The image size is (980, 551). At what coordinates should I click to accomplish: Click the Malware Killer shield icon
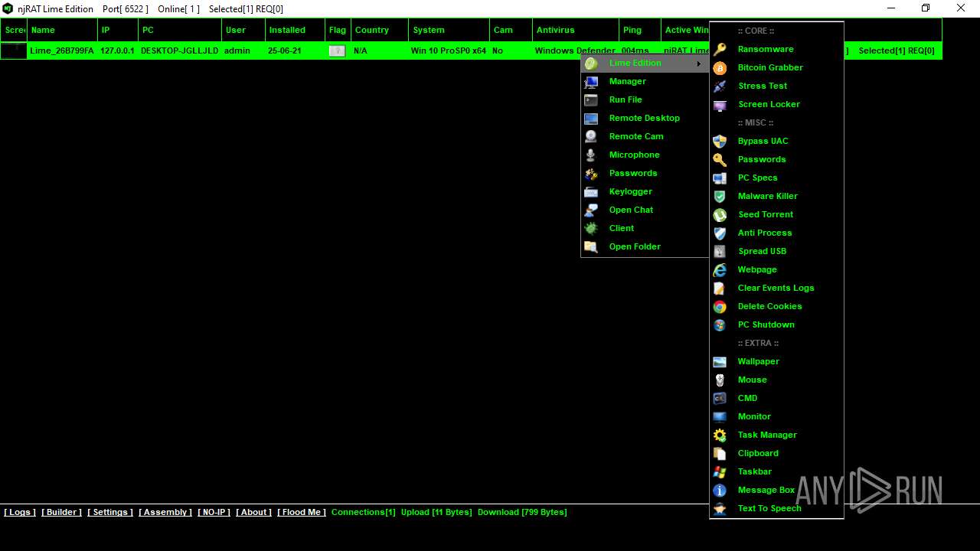(x=720, y=196)
